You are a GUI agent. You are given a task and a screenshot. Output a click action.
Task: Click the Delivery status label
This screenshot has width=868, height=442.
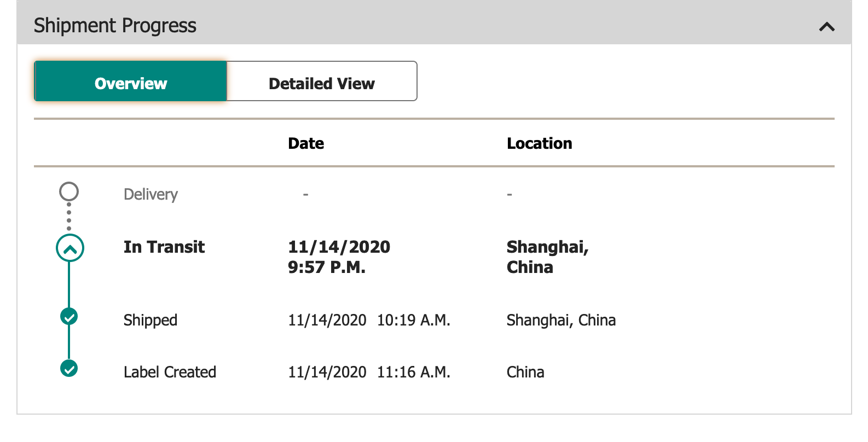pyautogui.click(x=151, y=194)
